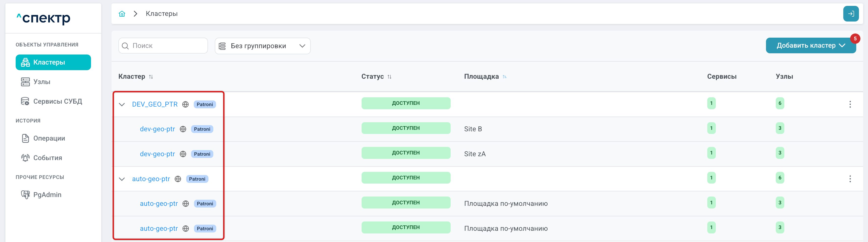
Task: Open the Без группировки grouping dropdown
Action: (263, 46)
